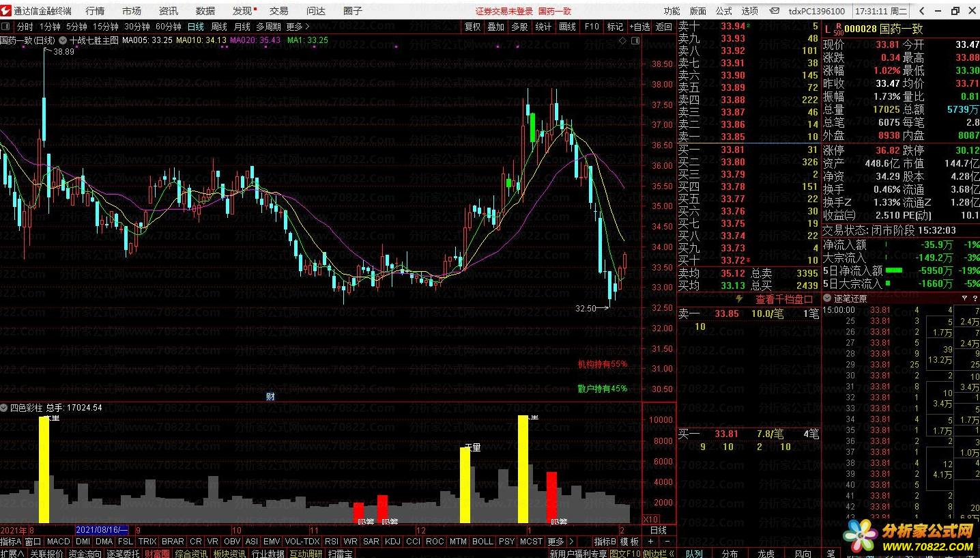This screenshot has width=980, height=558.
Task: Select the 月线 monthly period tab
Action: [x=242, y=27]
